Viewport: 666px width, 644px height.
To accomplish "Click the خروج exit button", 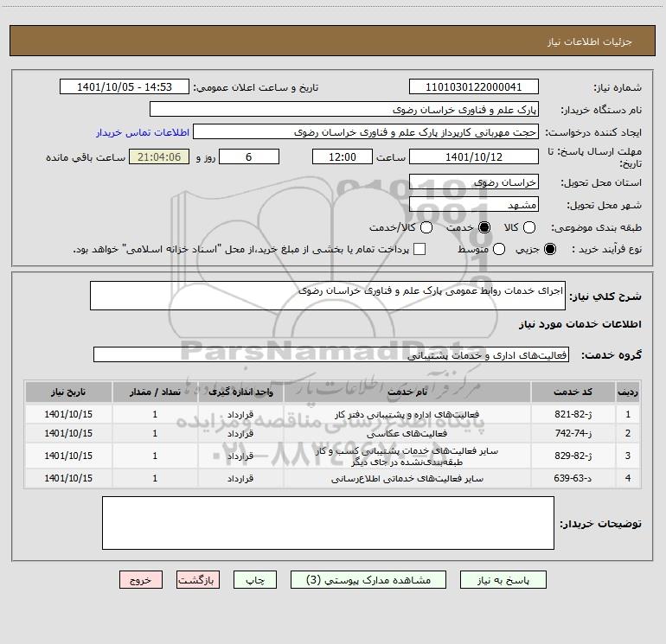I will [x=141, y=580].
